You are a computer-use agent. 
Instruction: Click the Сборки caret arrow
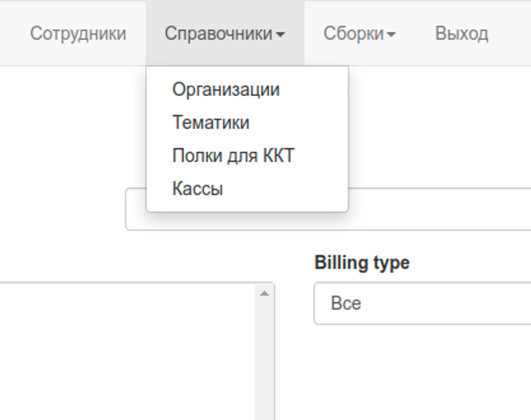(x=392, y=34)
